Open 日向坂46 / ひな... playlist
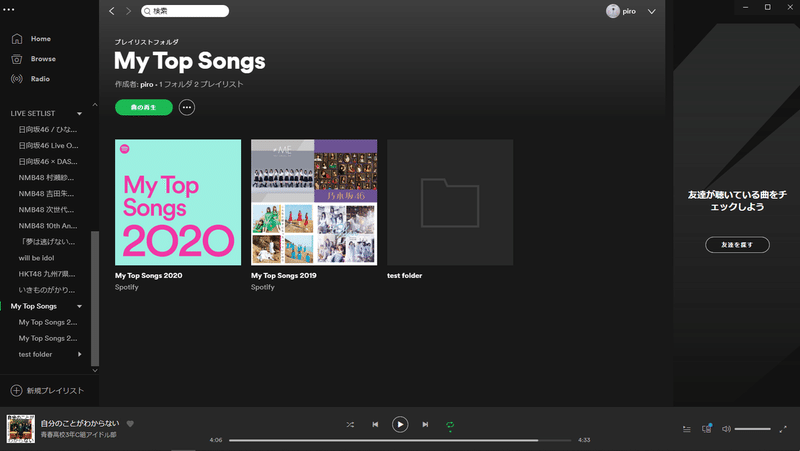800x451 pixels. 48,130
